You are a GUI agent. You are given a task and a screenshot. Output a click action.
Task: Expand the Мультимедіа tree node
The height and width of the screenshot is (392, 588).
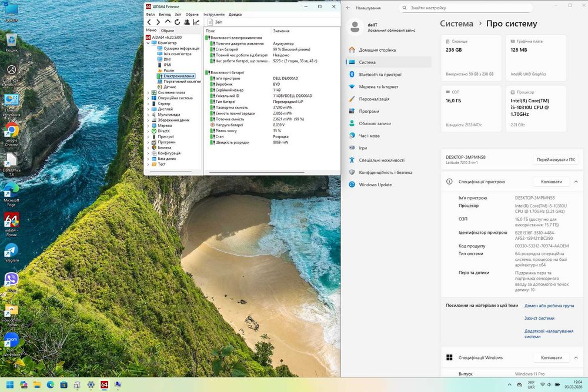(x=148, y=115)
